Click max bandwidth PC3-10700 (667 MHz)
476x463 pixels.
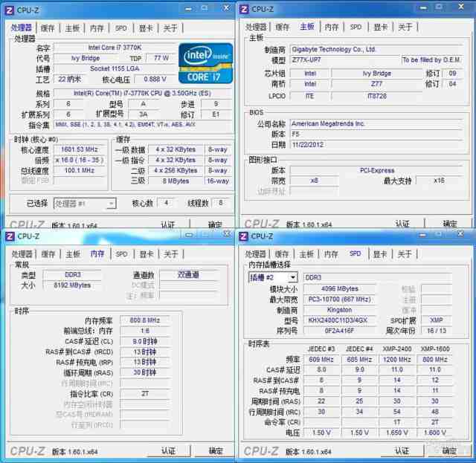point(339,300)
